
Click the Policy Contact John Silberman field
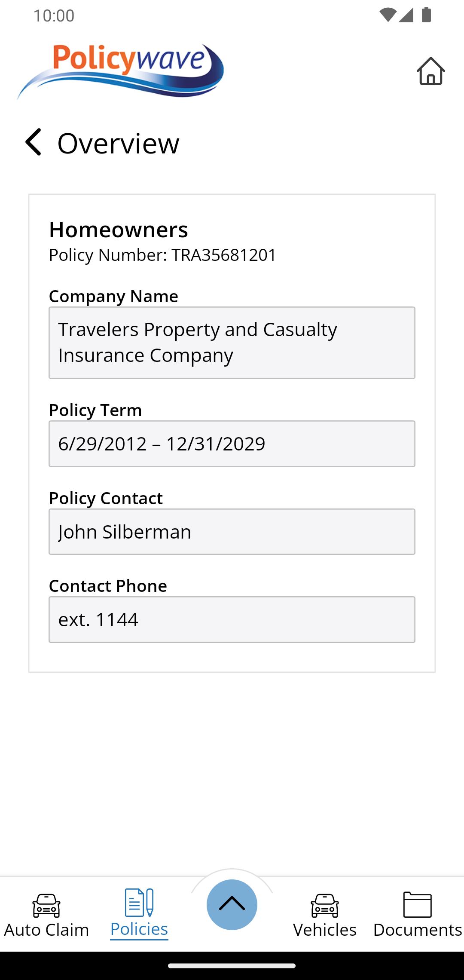(232, 532)
